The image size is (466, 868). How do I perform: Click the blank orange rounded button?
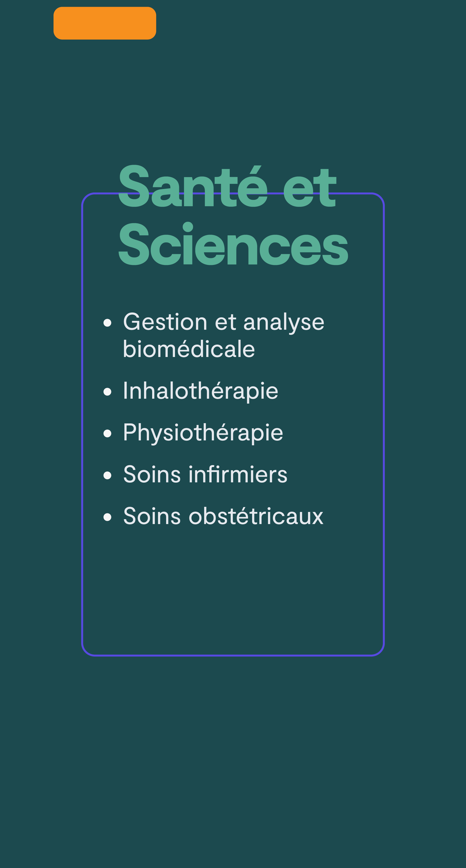pyautogui.click(x=105, y=23)
